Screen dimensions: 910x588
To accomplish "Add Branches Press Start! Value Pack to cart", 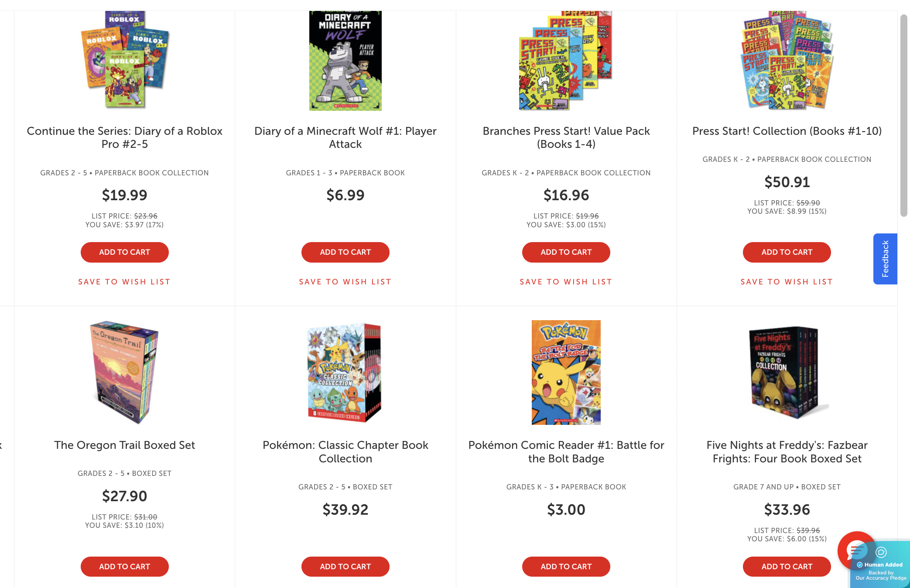I will [566, 252].
